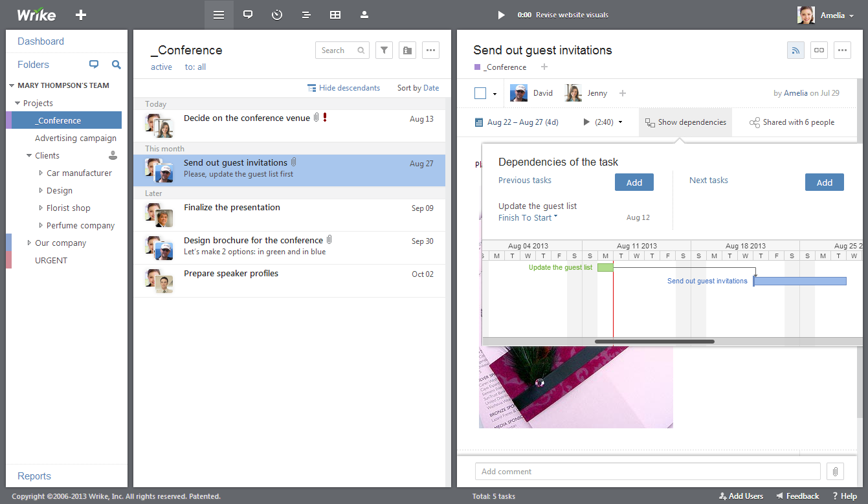Switch to the list view icon
Image resolution: width=868 pixels, height=504 pixels.
pyautogui.click(x=219, y=15)
